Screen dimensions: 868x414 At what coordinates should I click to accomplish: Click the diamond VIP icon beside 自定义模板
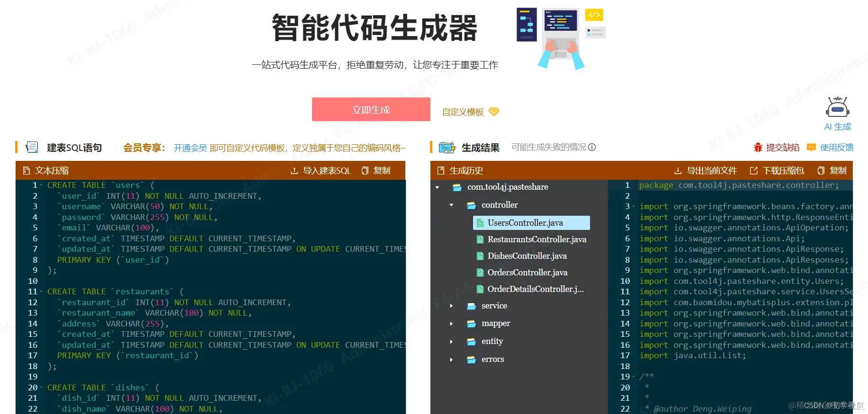coord(494,112)
